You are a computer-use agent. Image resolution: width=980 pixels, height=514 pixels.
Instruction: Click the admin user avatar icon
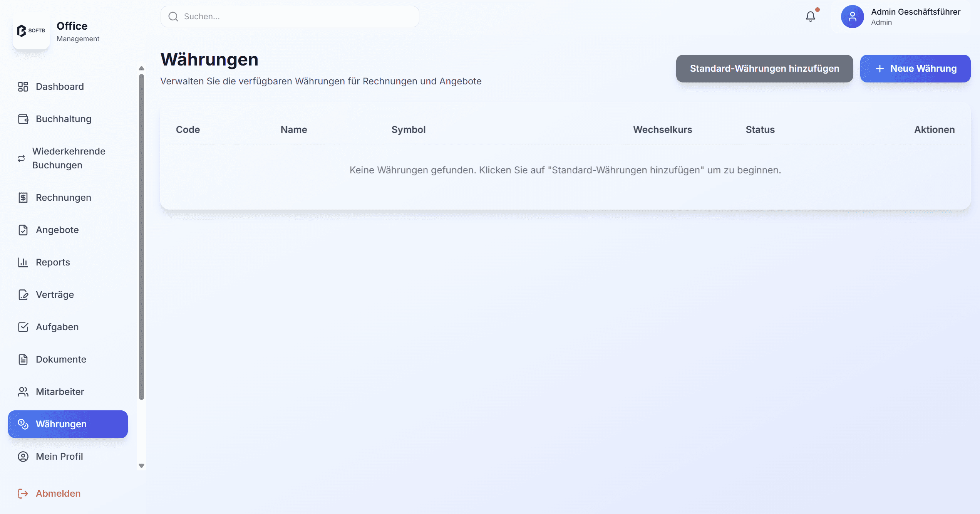point(852,17)
